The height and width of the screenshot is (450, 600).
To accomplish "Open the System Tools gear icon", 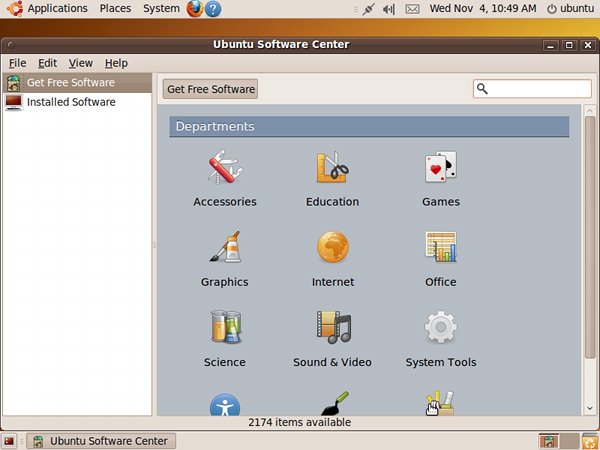I will (441, 327).
